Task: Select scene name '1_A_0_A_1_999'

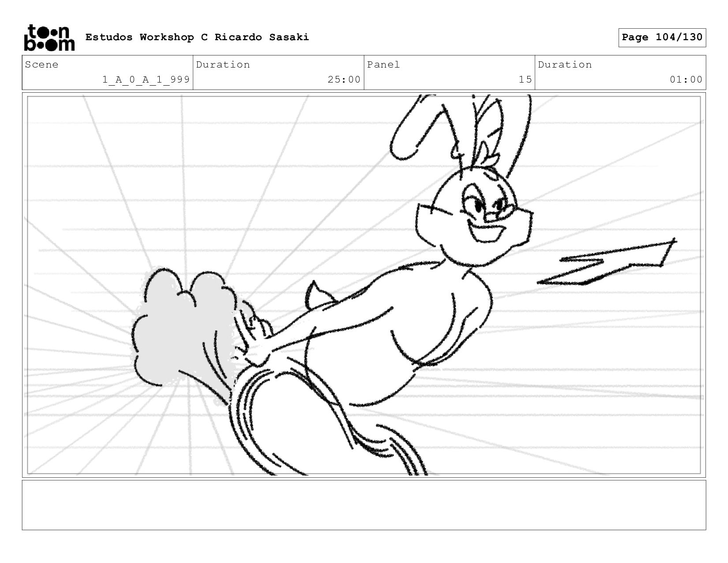Action: click(146, 79)
